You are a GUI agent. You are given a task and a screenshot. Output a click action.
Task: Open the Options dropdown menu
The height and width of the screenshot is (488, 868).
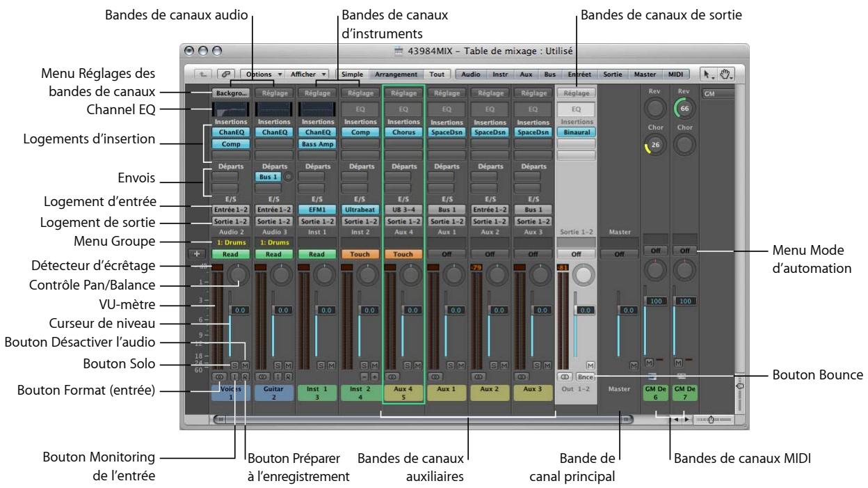pyautogui.click(x=262, y=74)
